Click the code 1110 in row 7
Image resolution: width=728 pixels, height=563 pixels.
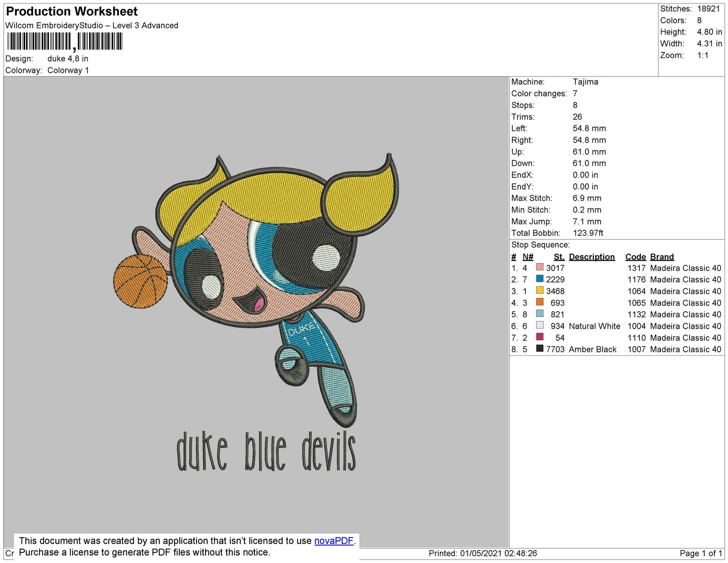[636, 338]
